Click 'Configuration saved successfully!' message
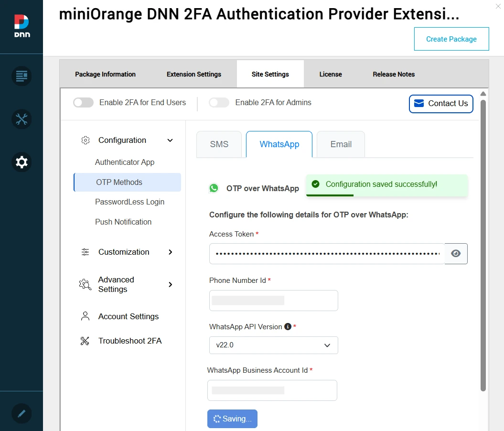Screen dimensions: 504x431 tap(381, 184)
